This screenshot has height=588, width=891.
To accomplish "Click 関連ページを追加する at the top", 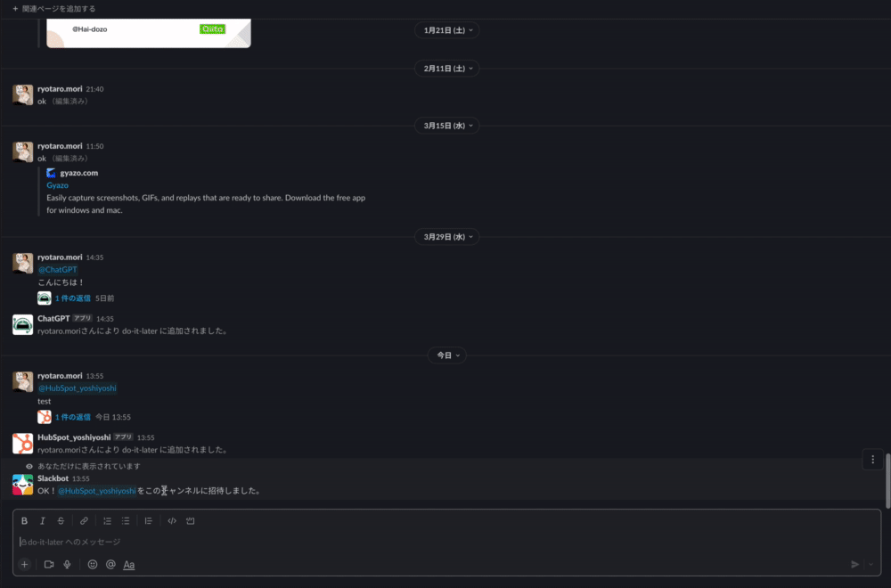I will click(56, 7).
